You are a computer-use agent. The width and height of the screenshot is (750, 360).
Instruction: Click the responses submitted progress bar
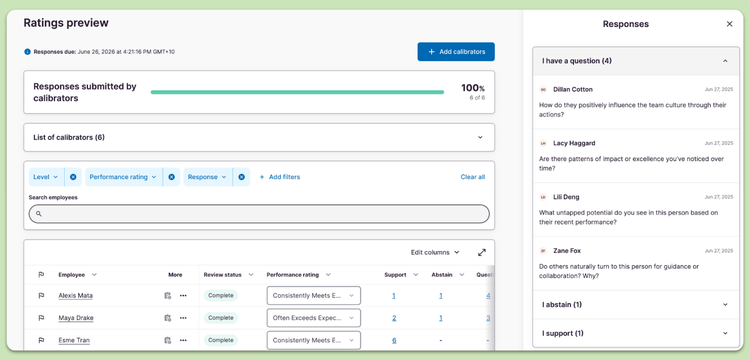[297, 92]
